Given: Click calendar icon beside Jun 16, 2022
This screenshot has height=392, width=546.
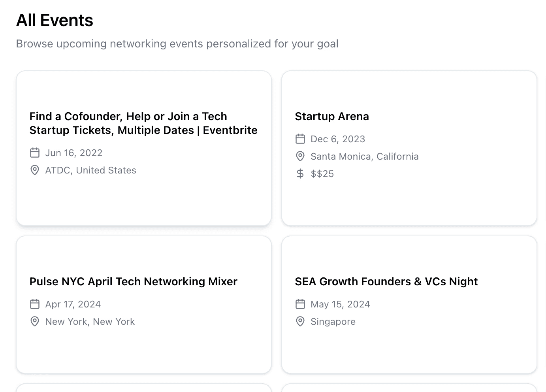Looking at the screenshot, I should pyautogui.click(x=35, y=153).
